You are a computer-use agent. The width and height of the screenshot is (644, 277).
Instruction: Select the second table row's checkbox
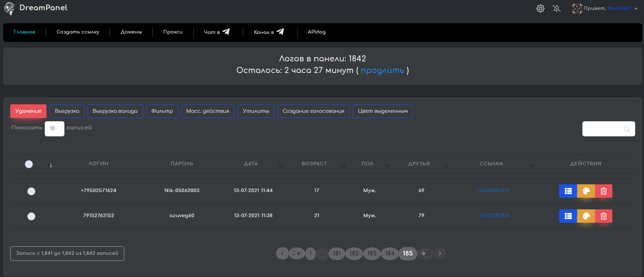click(x=31, y=216)
